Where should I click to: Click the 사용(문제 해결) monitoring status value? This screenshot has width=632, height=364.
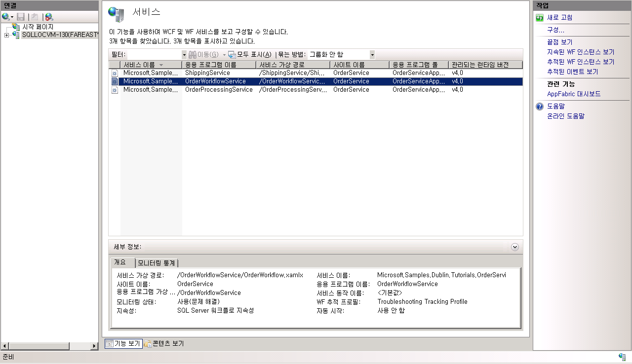point(198,302)
